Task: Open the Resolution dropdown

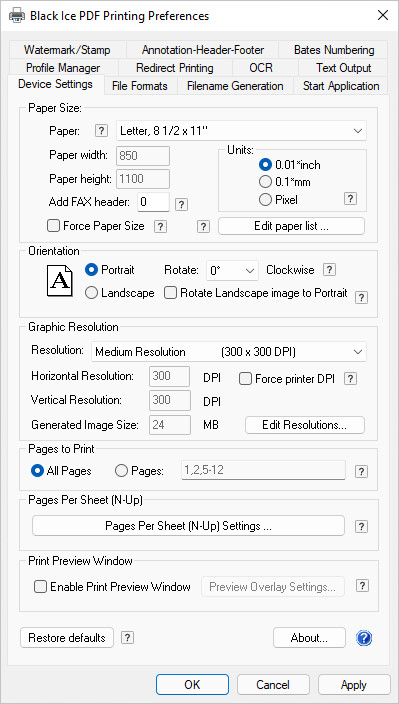Action: (x=229, y=352)
